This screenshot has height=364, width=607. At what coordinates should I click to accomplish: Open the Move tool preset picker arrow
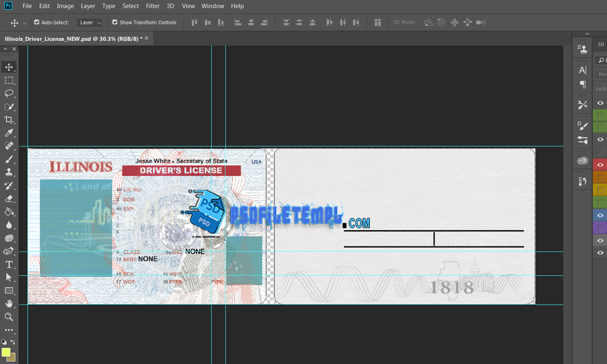click(25, 22)
